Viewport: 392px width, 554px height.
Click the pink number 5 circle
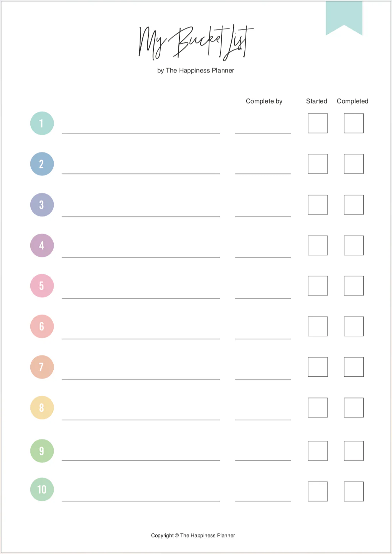42,286
